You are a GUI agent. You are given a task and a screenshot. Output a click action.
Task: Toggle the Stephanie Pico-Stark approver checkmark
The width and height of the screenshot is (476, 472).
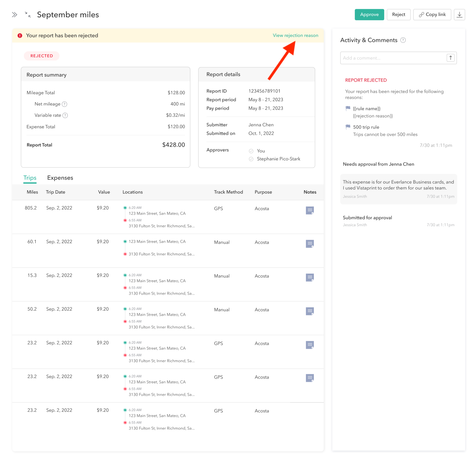click(251, 159)
